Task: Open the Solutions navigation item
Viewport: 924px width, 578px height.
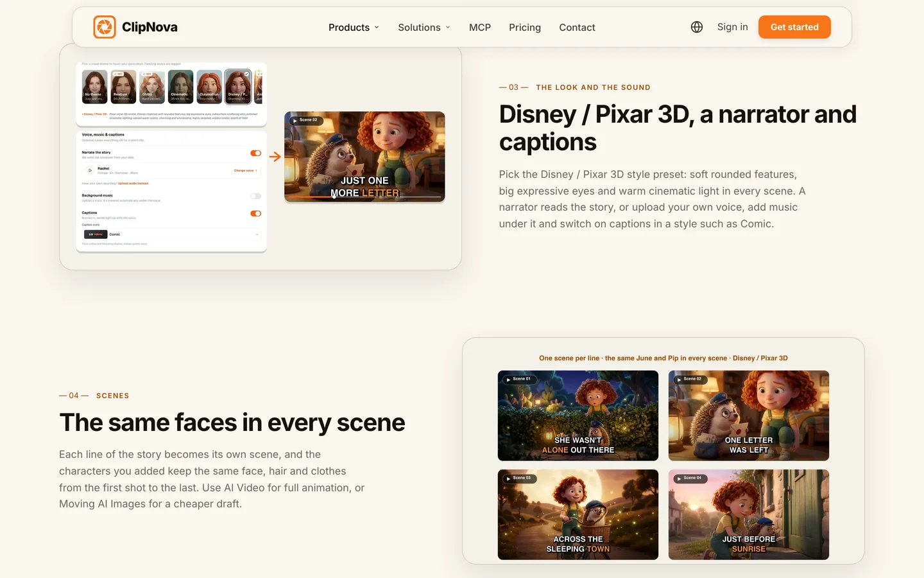Action: pyautogui.click(x=424, y=27)
